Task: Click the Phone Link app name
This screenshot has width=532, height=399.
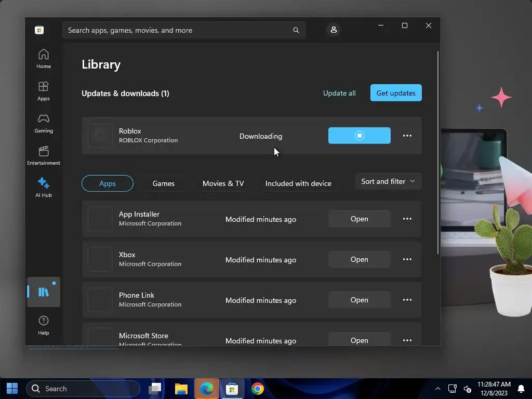Action: pyautogui.click(x=137, y=295)
